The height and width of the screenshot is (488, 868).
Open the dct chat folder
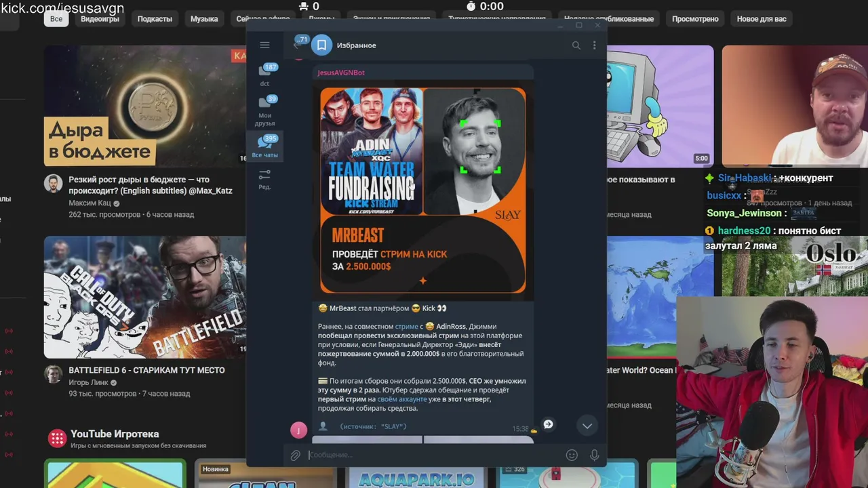tap(265, 75)
